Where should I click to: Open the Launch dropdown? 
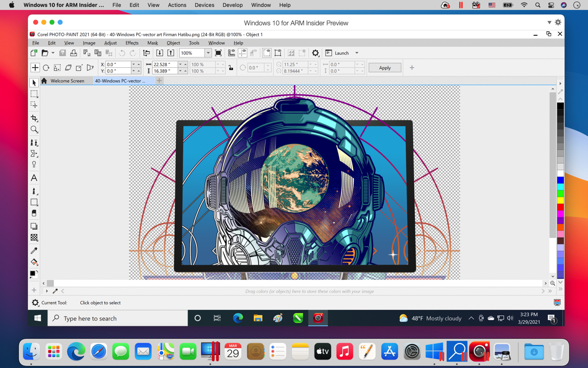tap(357, 53)
